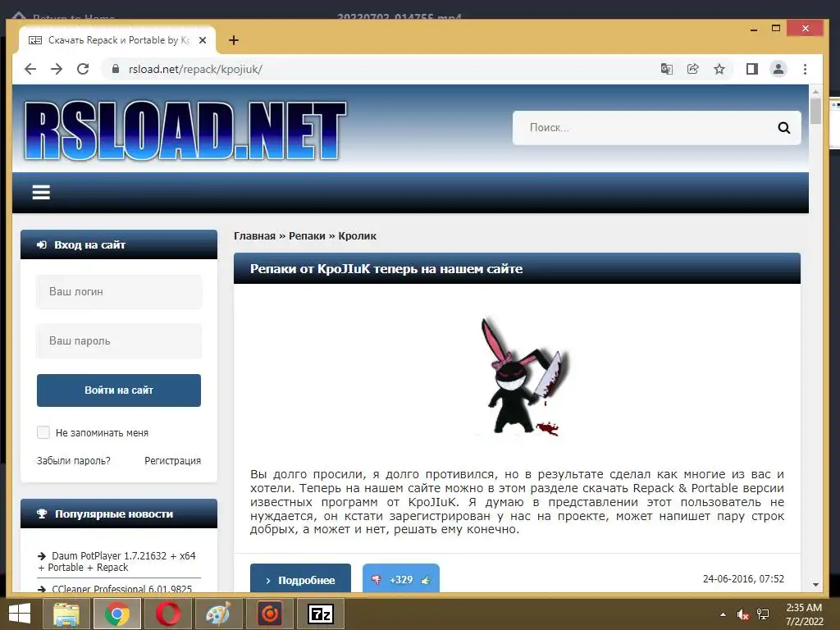Click the RSLOAD.NET logo
The height and width of the screenshot is (630, 840).
(185, 130)
